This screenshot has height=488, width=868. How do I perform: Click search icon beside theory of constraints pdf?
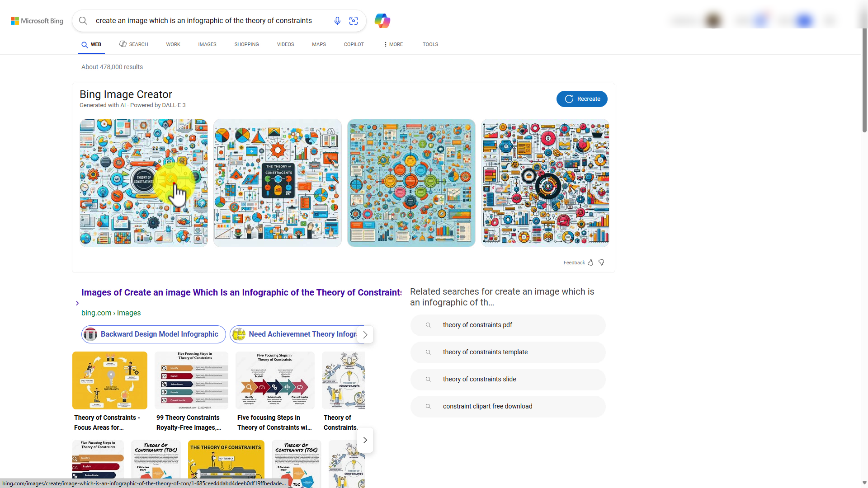428,325
